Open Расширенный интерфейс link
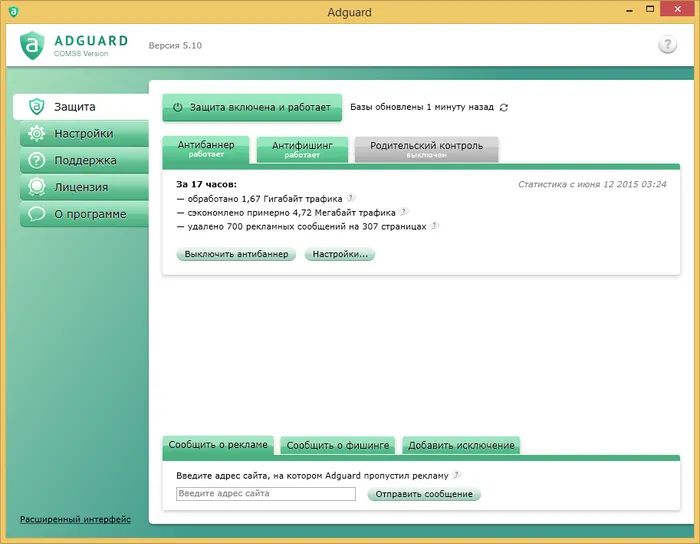 coord(75,519)
